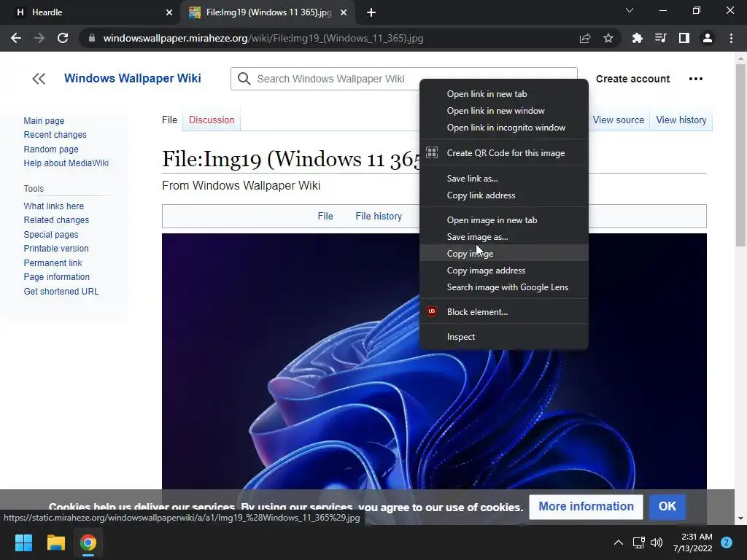Image resolution: width=747 pixels, height=560 pixels.
Task: Choose Open link in new window
Action: [x=503, y=111]
